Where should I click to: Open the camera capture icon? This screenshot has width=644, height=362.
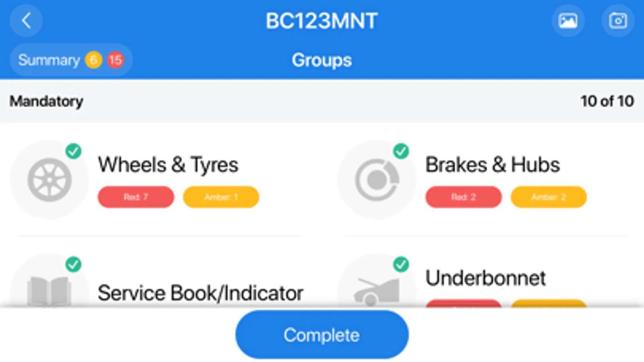pos(617,21)
